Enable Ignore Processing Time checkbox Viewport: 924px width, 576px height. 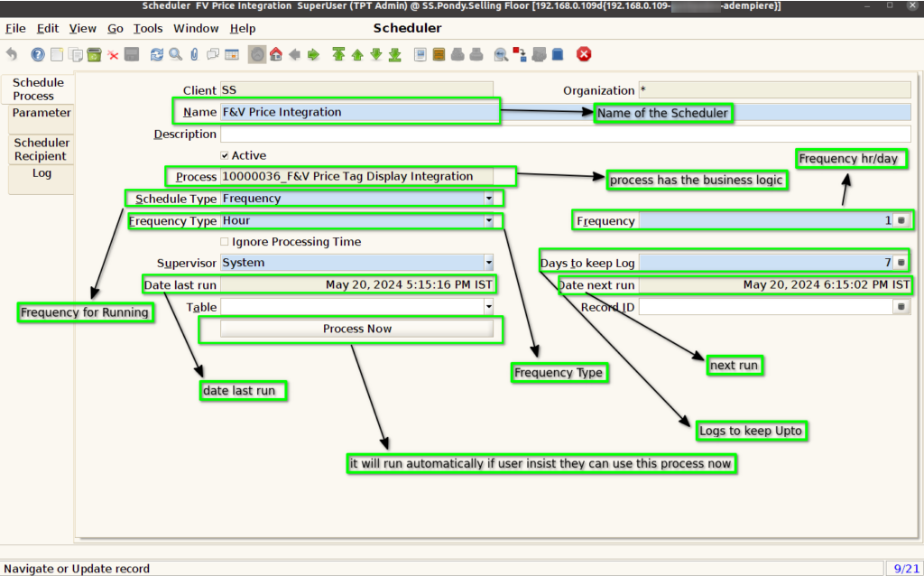pos(225,242)
